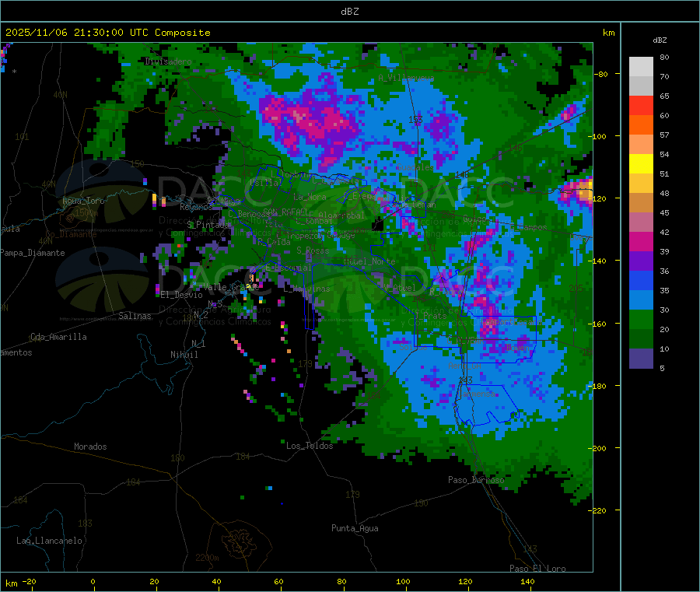Click the La_Nora place label
700x592 pixels.
(310, 197)
